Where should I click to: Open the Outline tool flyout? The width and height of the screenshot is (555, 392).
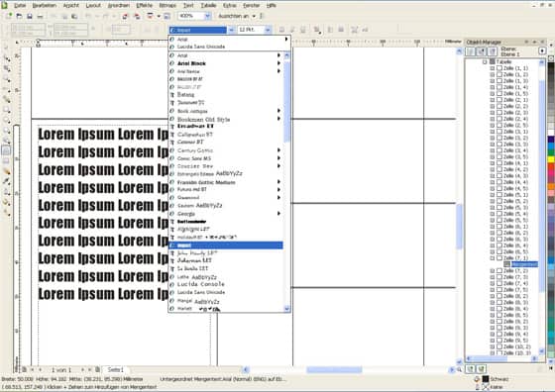pyautogui.click(x=7, y=192)
